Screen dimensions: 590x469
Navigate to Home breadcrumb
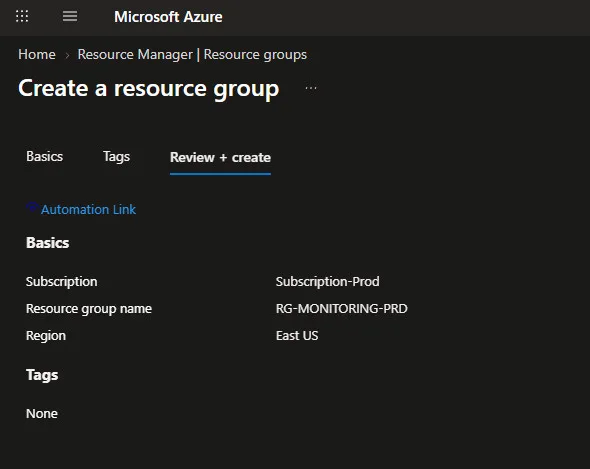click(x=37, y=55)
